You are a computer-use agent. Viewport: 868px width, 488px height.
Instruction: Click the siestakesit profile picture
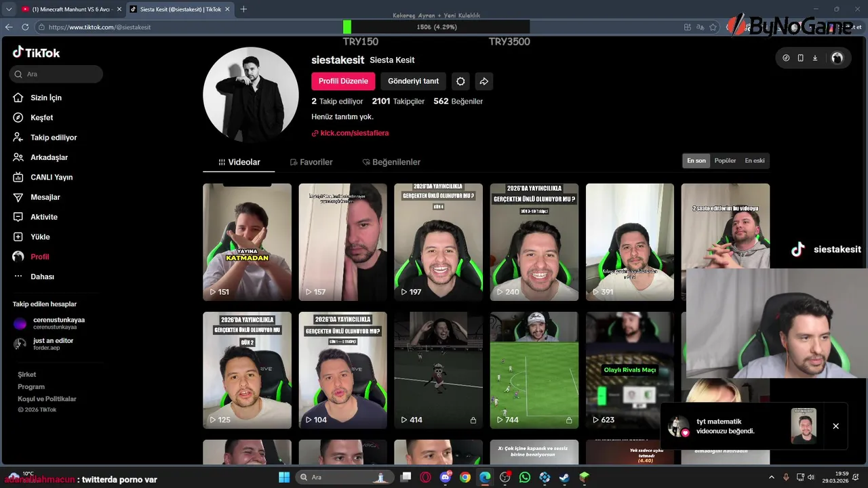point(250,94)
